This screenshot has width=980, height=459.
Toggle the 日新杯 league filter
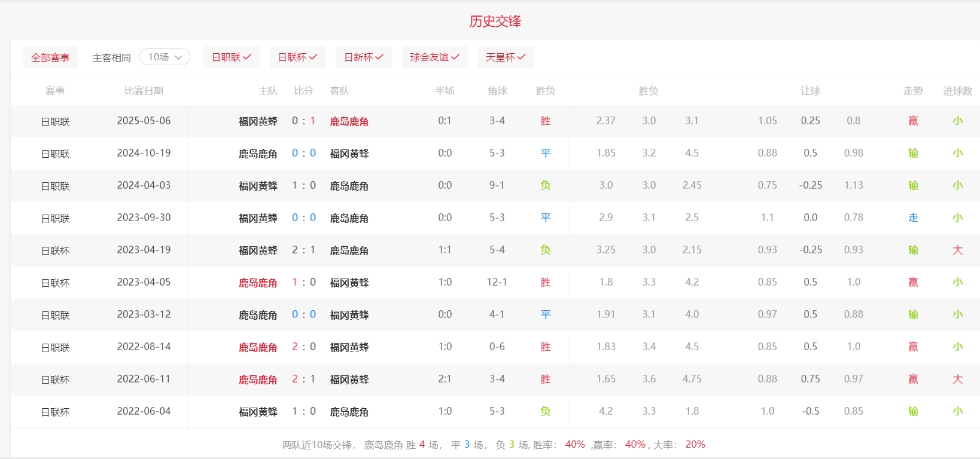pos(364,57)
